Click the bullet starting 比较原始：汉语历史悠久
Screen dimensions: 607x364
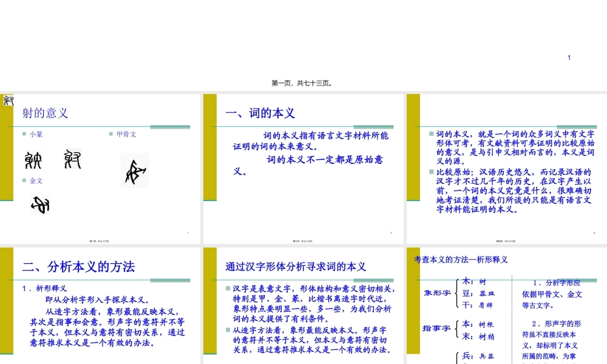point(514,190)
